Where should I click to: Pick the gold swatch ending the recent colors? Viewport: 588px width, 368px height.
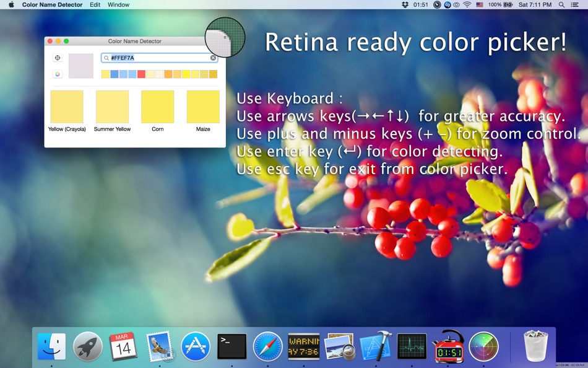coord(213,74)
